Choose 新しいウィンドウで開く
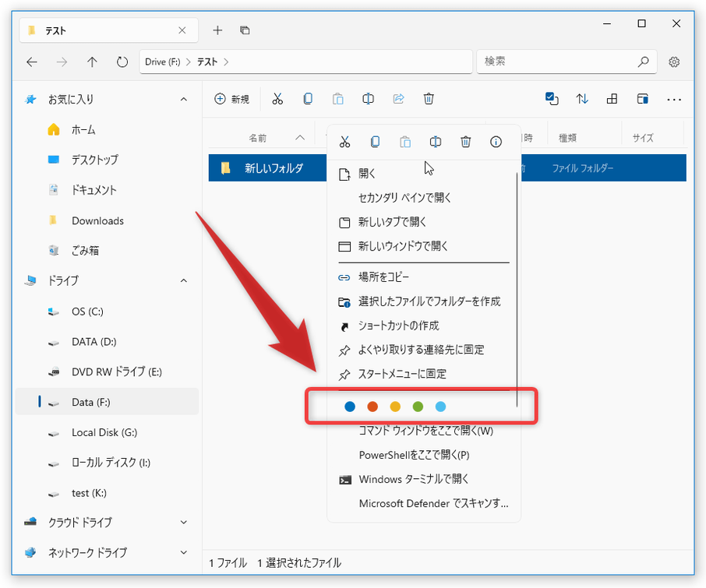 (423, 246)
